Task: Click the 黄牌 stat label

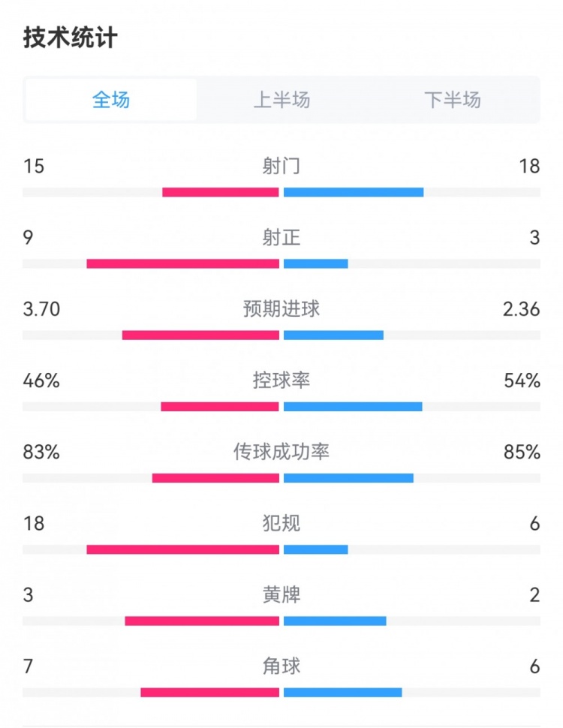Action: click(x=281, y=595)
